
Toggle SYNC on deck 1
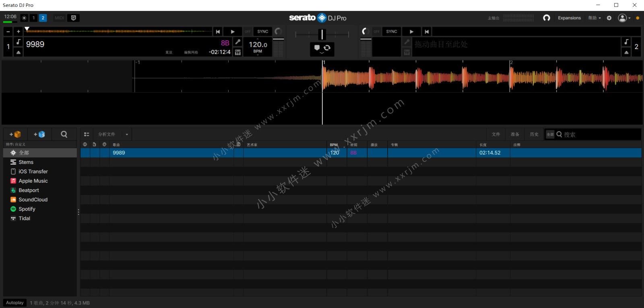[263, 31]
